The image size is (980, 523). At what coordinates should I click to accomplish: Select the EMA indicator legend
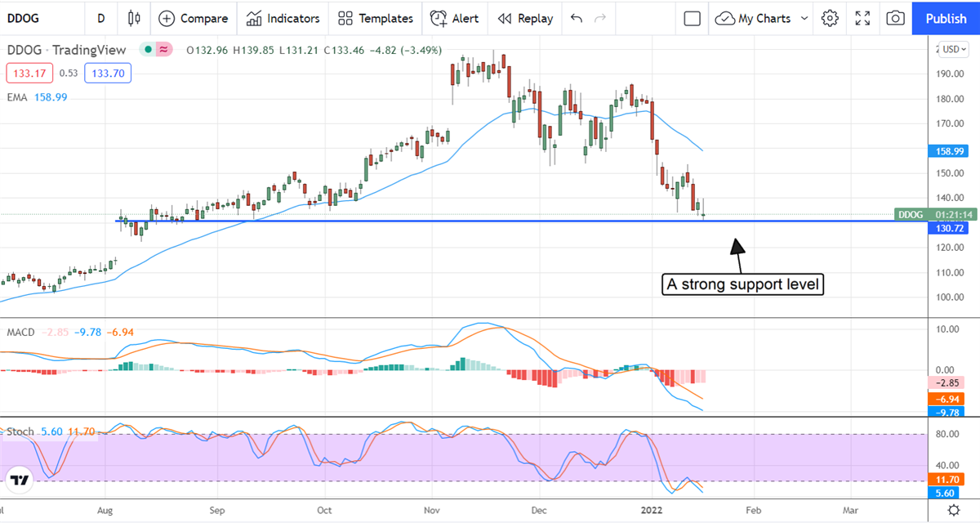(x=38, y=96)
